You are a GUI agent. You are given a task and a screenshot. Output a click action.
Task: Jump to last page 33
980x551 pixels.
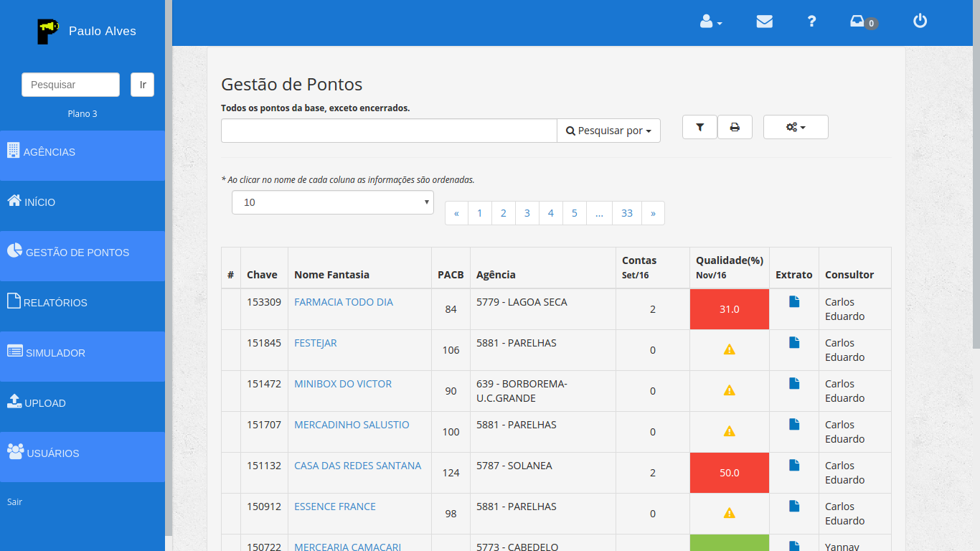(627, 213)
